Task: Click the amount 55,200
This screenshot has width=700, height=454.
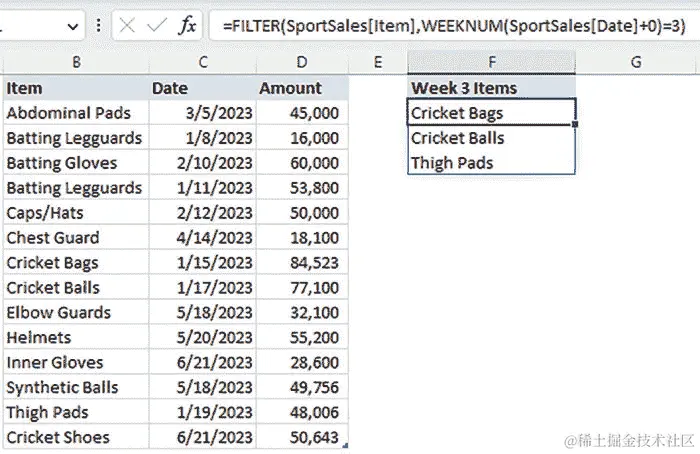Action: tap(302, 337)
